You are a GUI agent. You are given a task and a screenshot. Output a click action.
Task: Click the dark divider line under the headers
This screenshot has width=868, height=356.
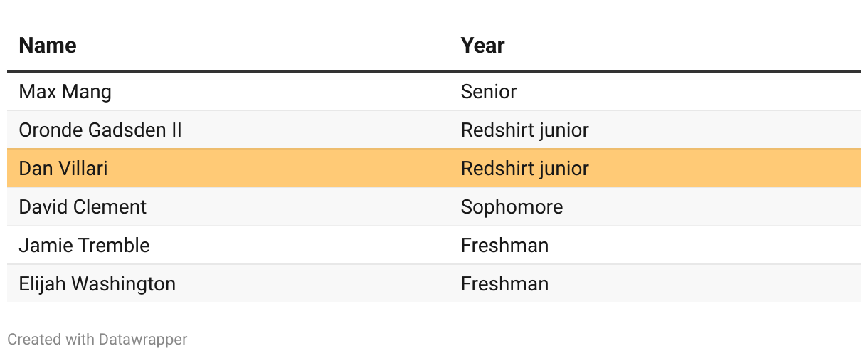coord(434,71)
